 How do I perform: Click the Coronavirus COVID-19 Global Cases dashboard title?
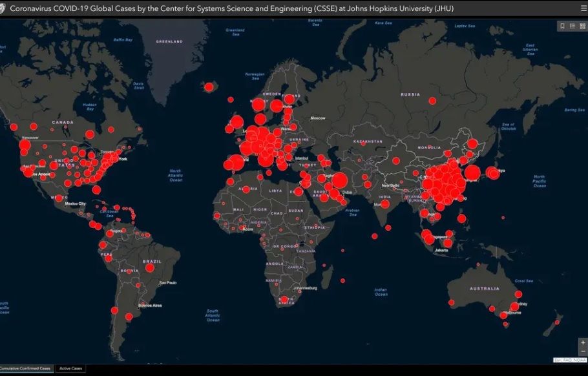(231, 8)
